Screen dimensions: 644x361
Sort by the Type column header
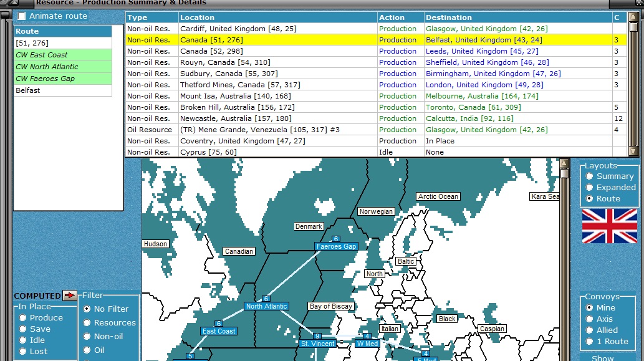(x=151, y=17)
